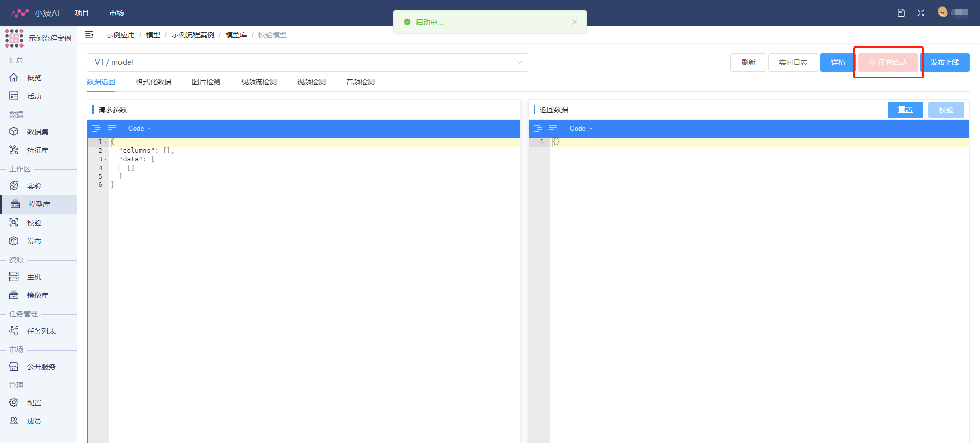Open 发布 box icon in sidebar
Viewport: 980px width, 443px height.
(14, 241)
